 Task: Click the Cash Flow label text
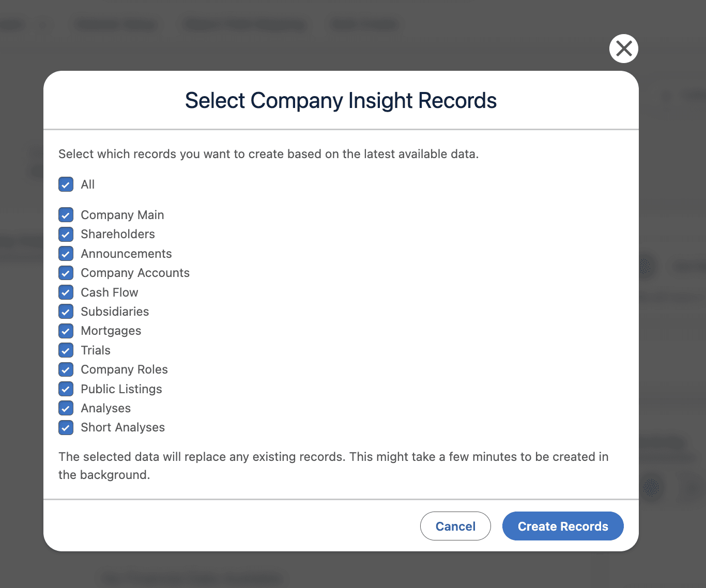[109, 292]
